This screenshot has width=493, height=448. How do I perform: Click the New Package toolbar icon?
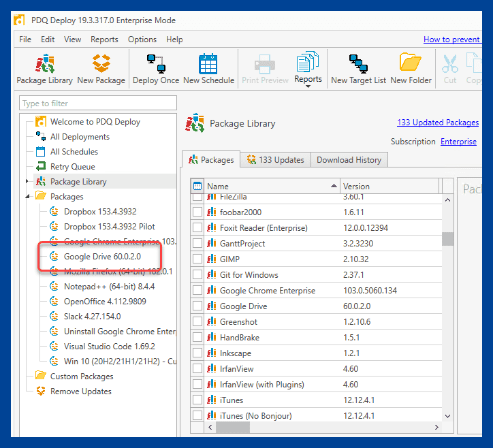tap(101, 63)
